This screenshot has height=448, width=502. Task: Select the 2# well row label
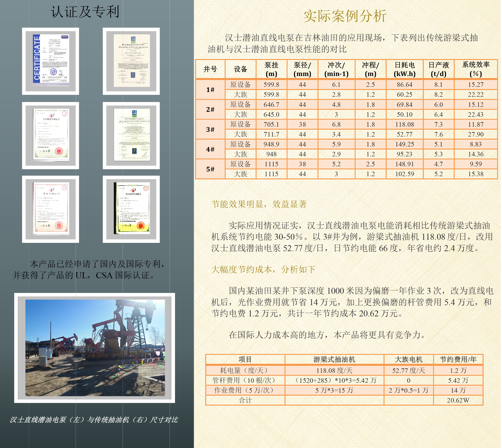(210, 110)
